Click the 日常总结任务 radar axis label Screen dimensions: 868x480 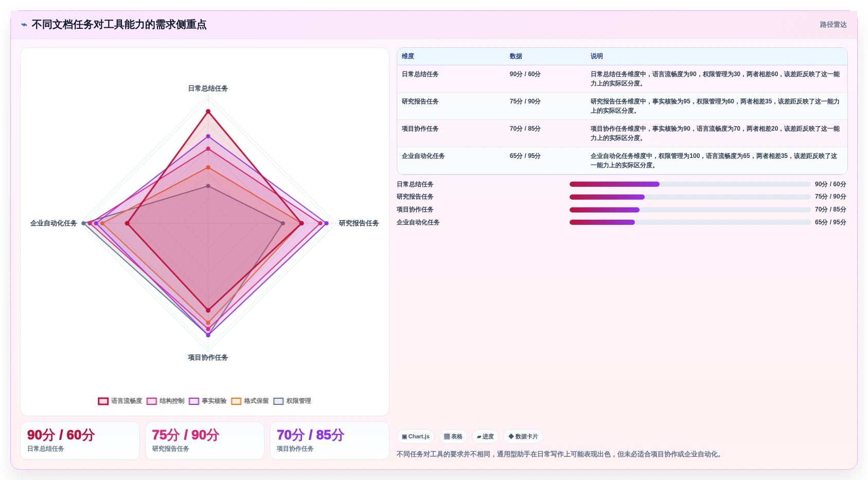click(x=208, y=88)
